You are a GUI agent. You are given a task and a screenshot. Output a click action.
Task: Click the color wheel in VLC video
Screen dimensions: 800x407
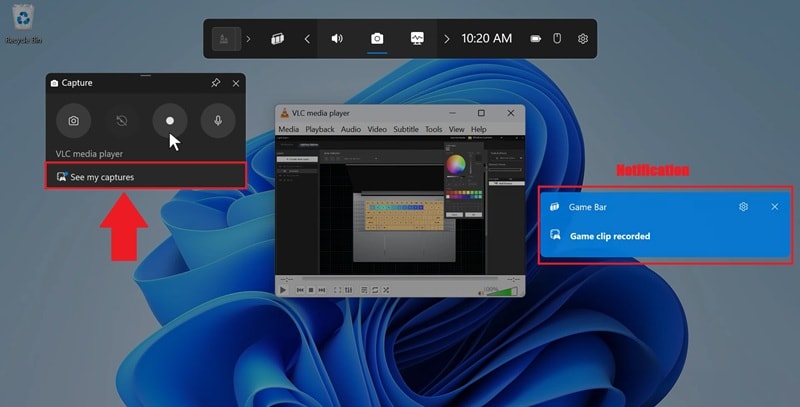point(456,164)
